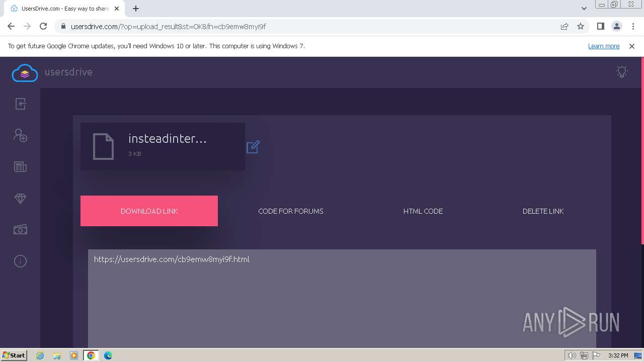Image resolution: width=644 pixels, height=362 pixels.
Task: Click the system clock 3:32 PM
Action: [618, 355]
